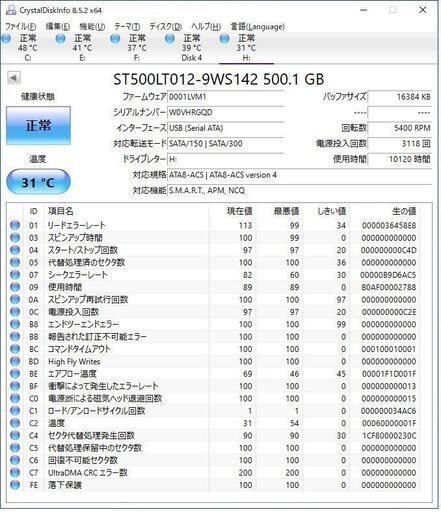The height and width of the screenshot is (512, 441).
Task: Click the features field S.M.A.R.T., APM, NCQ
Action: pos(299,191)
